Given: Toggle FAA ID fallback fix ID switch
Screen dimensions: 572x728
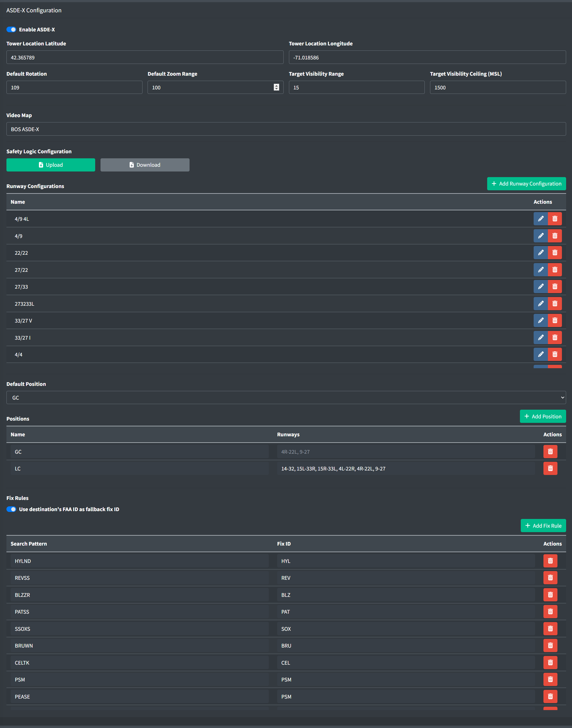Looking at the screenshot, I should click(x=11, y=509).
